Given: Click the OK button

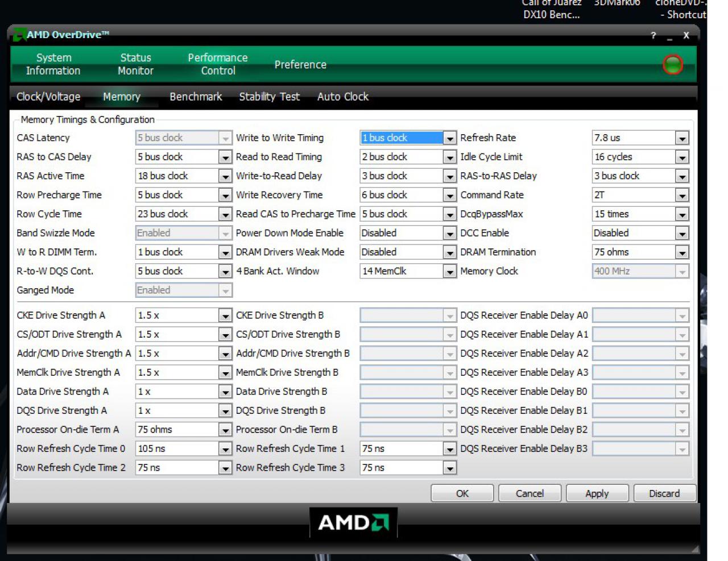Looking at the screenshot, I should coord(462,493).
